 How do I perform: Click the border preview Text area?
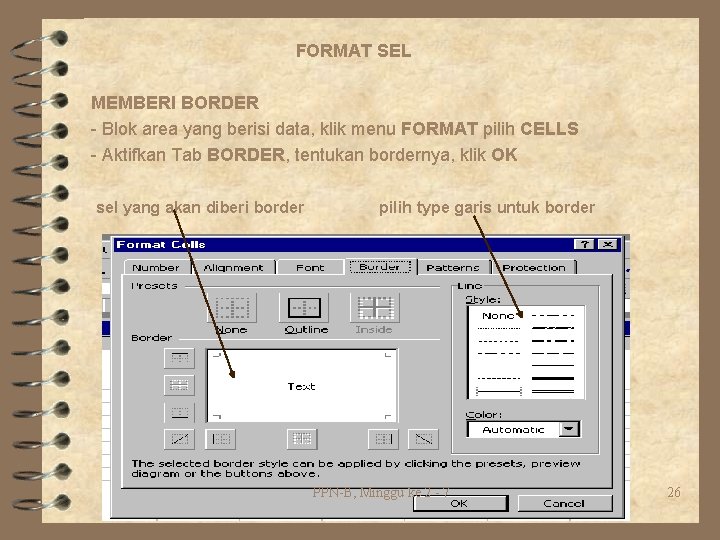[x=302, y=386]
